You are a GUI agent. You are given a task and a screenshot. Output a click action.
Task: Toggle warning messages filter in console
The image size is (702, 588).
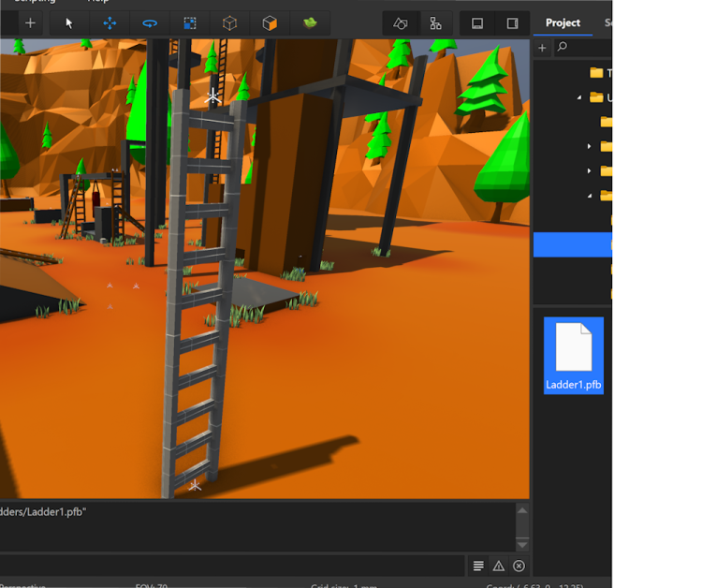pyautogui.click(x=499, y=566)
